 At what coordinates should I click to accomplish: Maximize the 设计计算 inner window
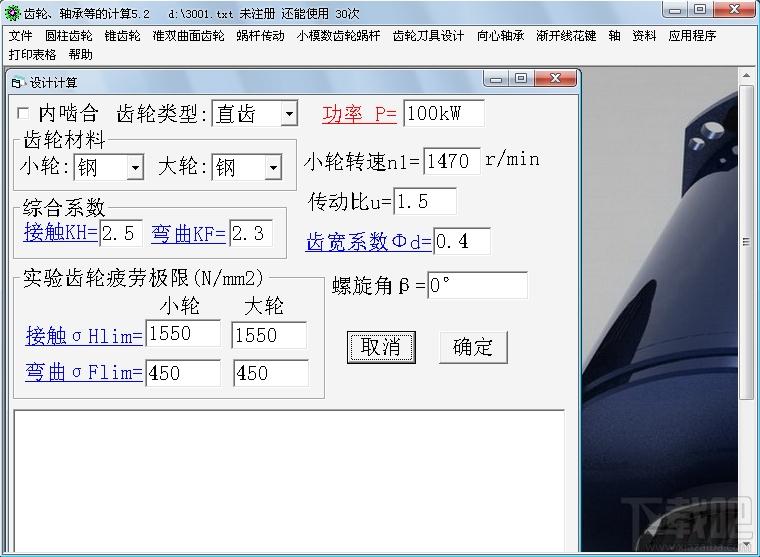point(521,79)
